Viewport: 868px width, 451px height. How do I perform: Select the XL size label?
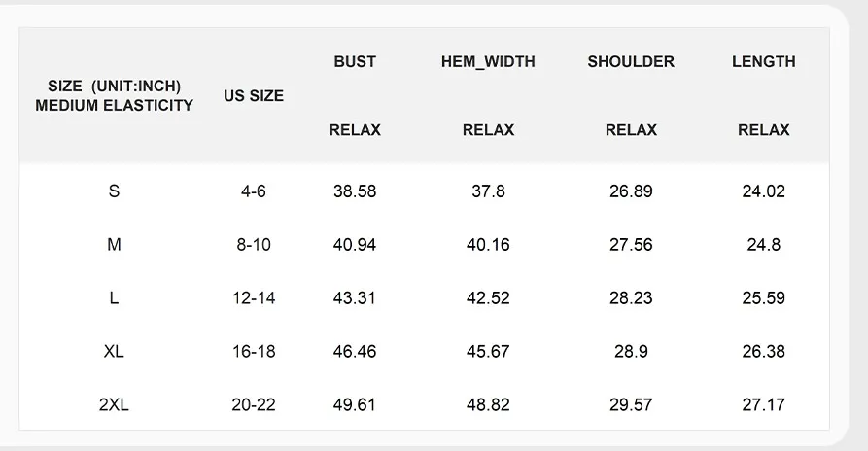114,352
